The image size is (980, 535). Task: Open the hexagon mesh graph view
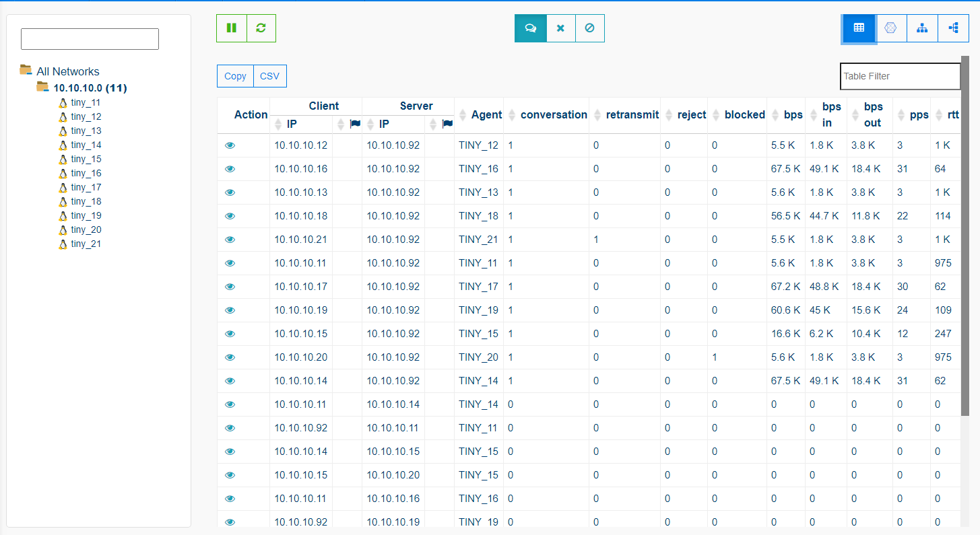890,28
